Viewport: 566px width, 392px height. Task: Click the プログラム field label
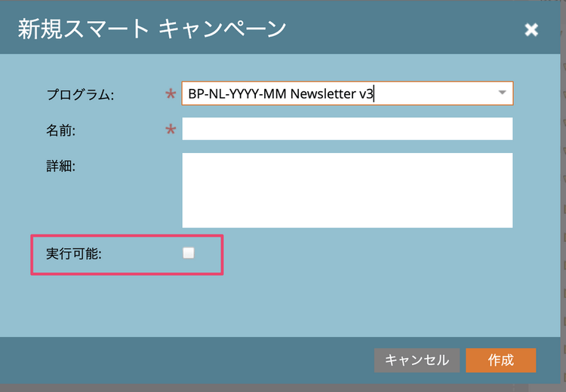pos(79,95)
